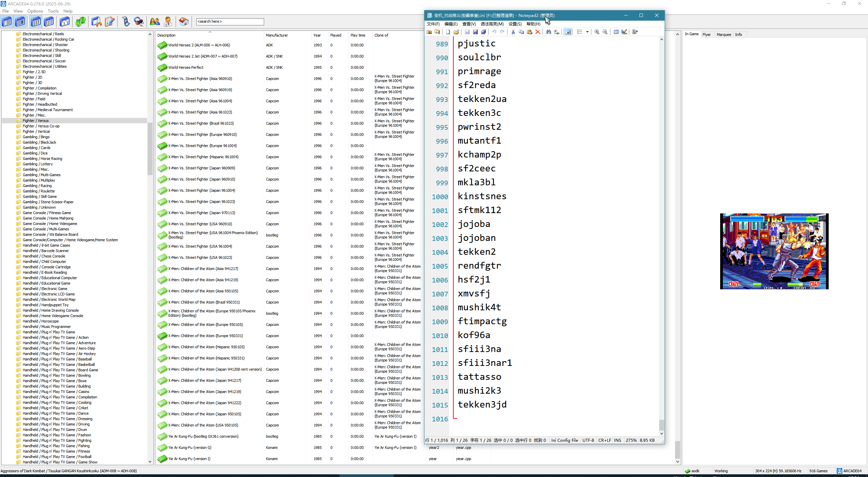Toggle the folder list pane in ARCADE64
The image size is (868, 477).
click(7, 22)
